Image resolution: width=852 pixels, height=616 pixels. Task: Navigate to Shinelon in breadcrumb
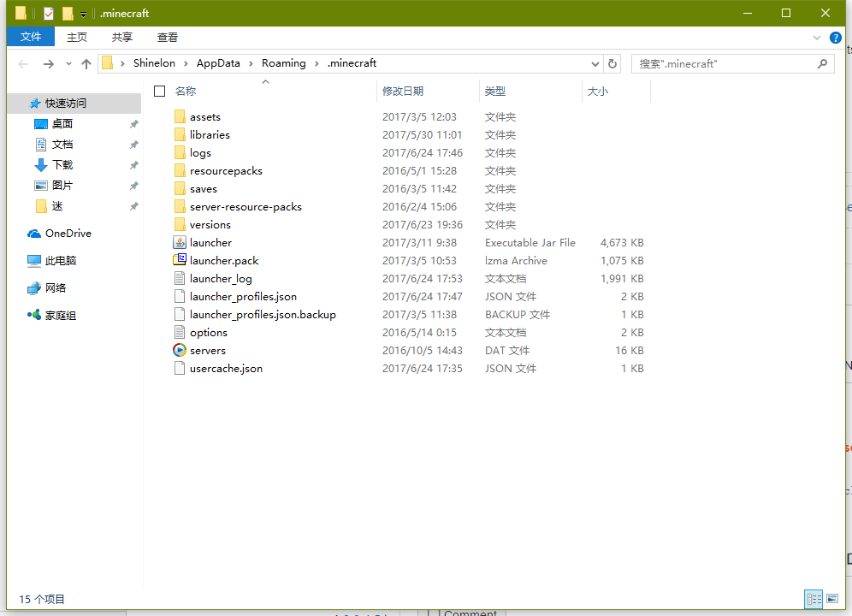pos(154,63)
